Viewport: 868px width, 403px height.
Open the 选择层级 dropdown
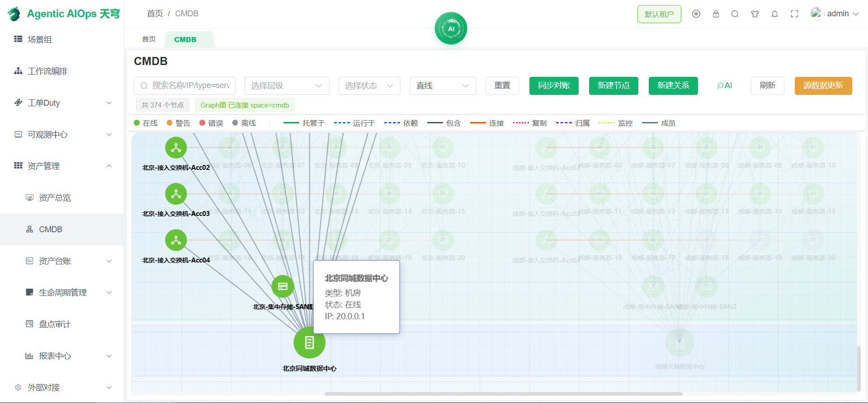pyautogui.click(x=287, y=86)
